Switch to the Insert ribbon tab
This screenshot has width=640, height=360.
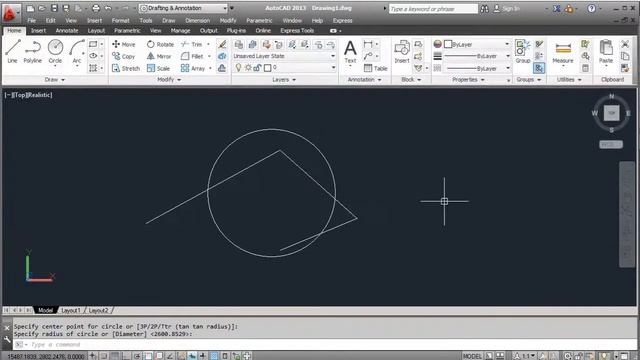(38, 31)
